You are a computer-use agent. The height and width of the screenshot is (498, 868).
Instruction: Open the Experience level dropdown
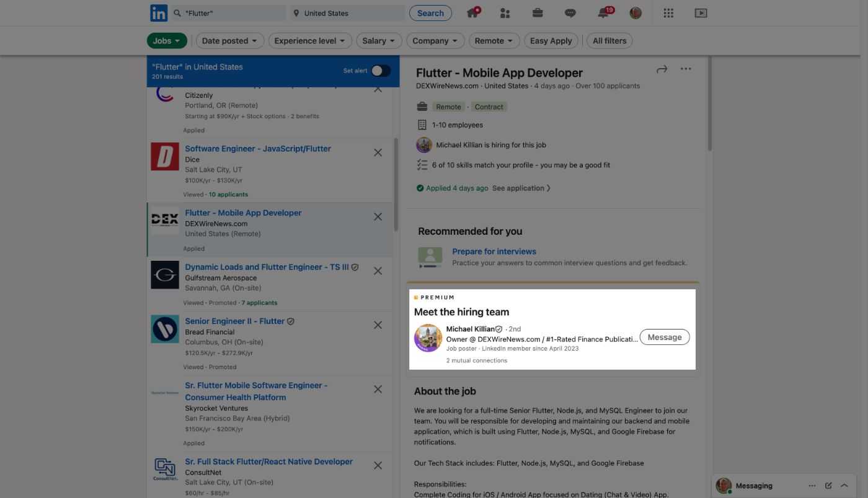coord(310,41)
